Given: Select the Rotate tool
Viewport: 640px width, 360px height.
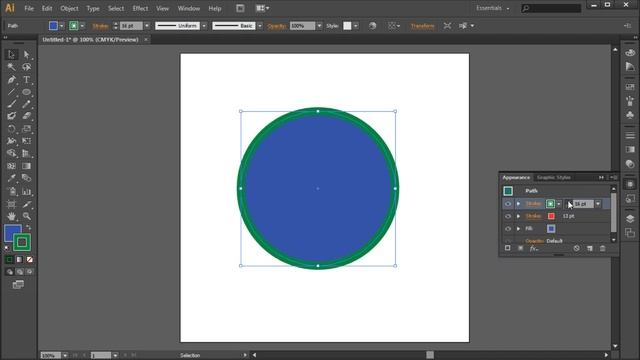Looking at the screenshot, I should pyautogui.click(x=11, y=129).
